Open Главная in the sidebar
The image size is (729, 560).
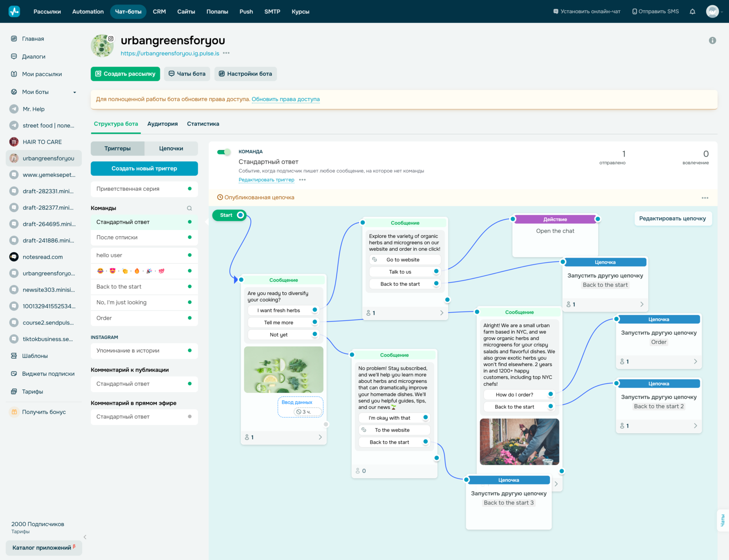[33, 39]
